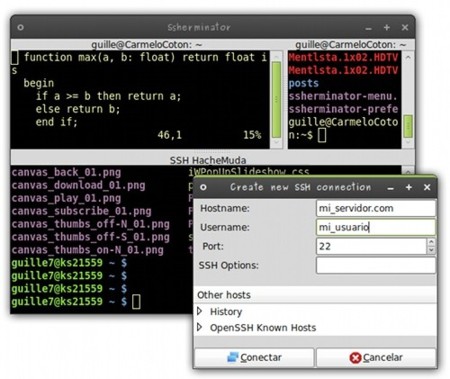Expand the History hosts list

click(x=200, y=311)
